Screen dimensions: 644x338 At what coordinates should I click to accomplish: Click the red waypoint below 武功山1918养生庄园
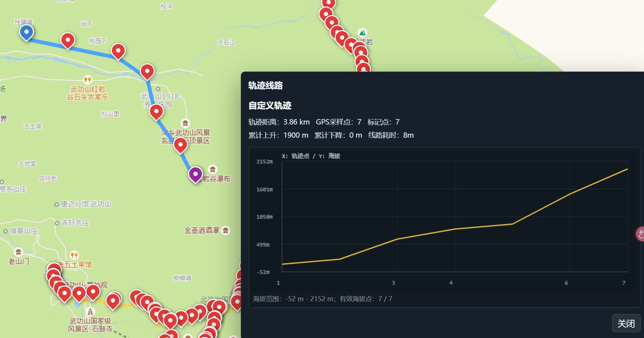pyautogui.click(x=156, y=112)
